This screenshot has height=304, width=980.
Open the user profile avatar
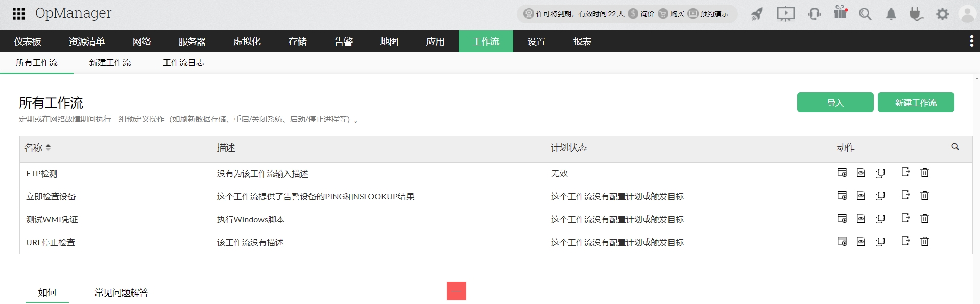coord(968,14)
